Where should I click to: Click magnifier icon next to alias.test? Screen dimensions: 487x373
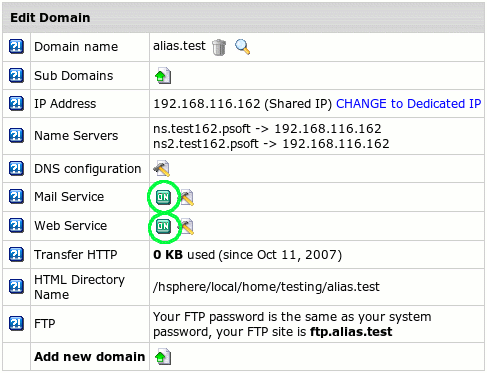click(242, 47)
